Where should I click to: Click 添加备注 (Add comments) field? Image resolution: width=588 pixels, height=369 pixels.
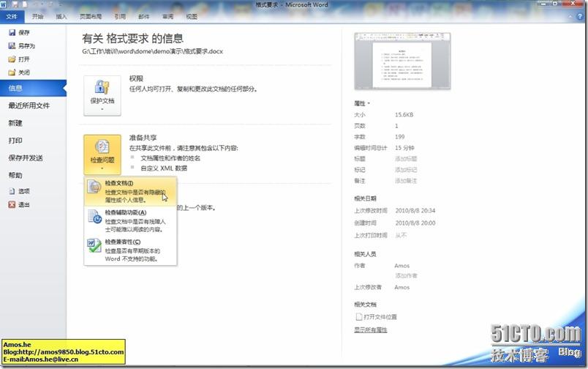(406, 181)
